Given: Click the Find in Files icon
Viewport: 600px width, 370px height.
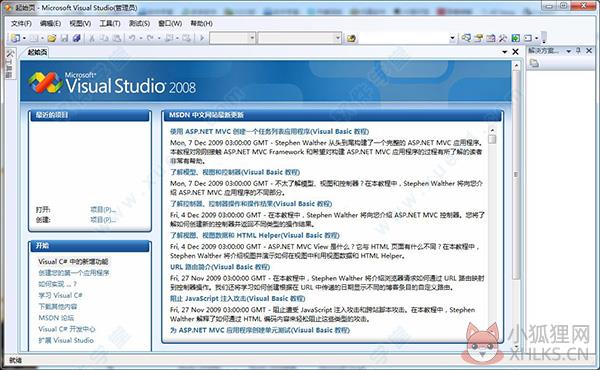Looking at the screenshot, I should pyautogui.click(x=351, y=38).
